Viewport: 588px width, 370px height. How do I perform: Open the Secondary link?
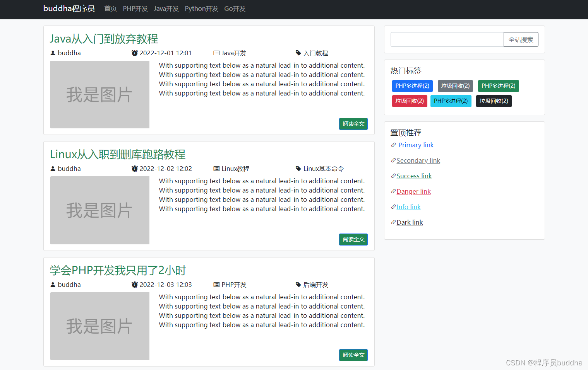(x=418, y=160)
